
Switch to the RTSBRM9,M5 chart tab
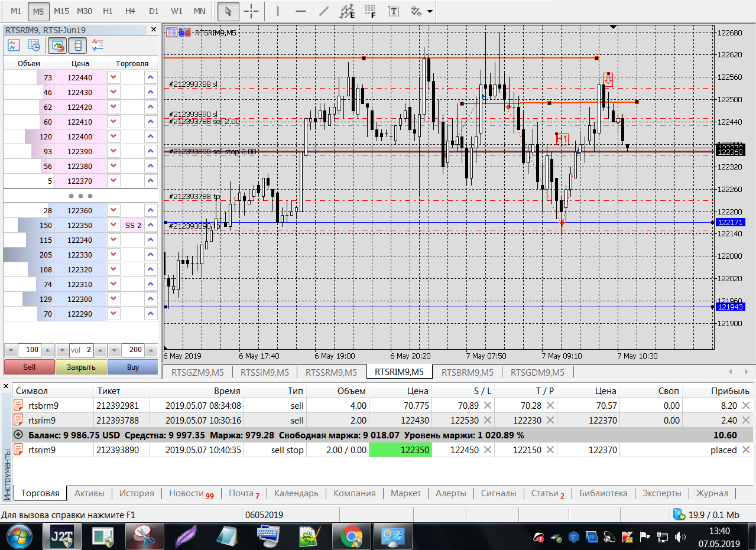point(467,372)
